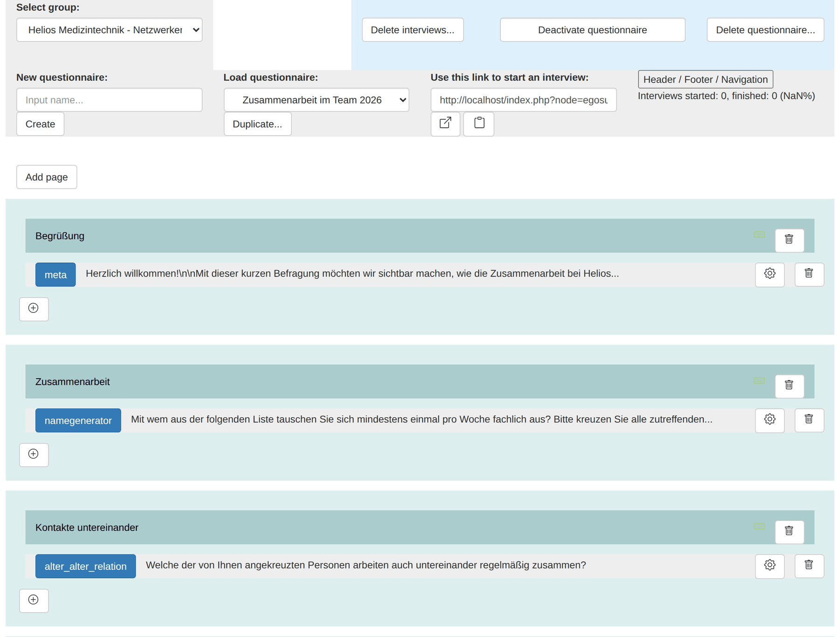Click the 'Mit wem aus der folgenden Liste' text
Image resolution: width=840 pixels, height=637 pixels.
(421, 420)
